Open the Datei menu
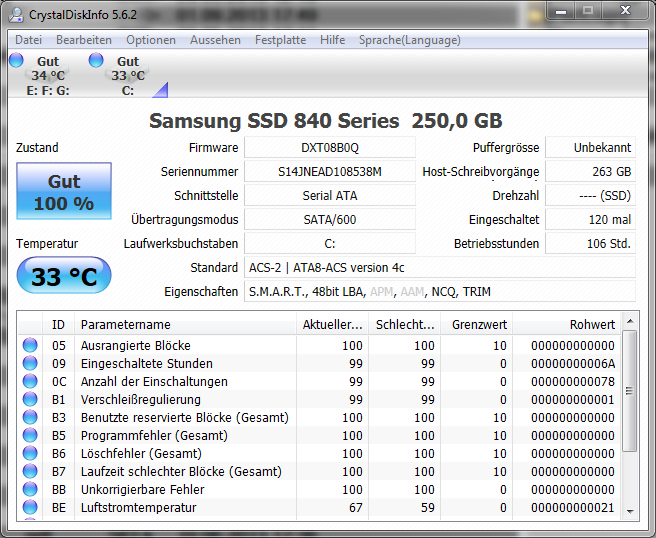This screenshot has height=538, width=656. 28,40
